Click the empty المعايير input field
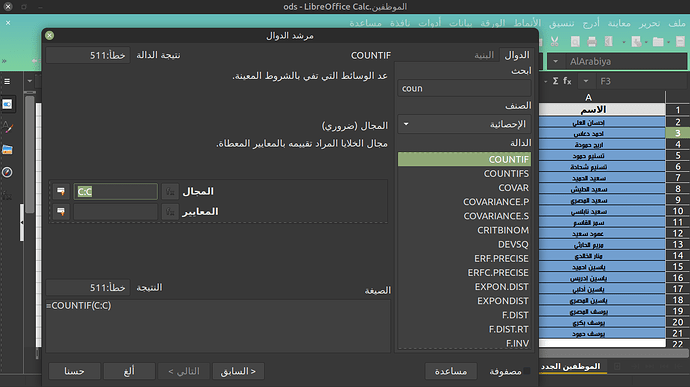This screenshot has height=387, width=690. (115, 212)
